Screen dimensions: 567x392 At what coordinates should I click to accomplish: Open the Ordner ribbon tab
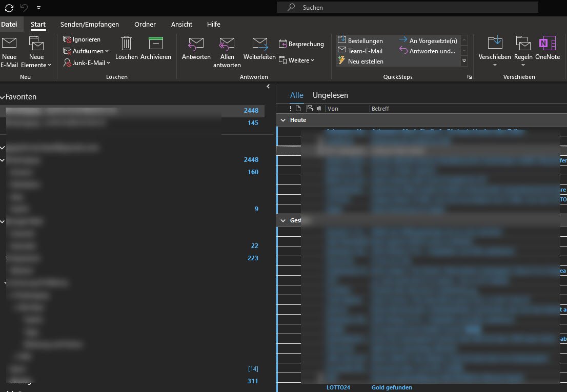145,24
